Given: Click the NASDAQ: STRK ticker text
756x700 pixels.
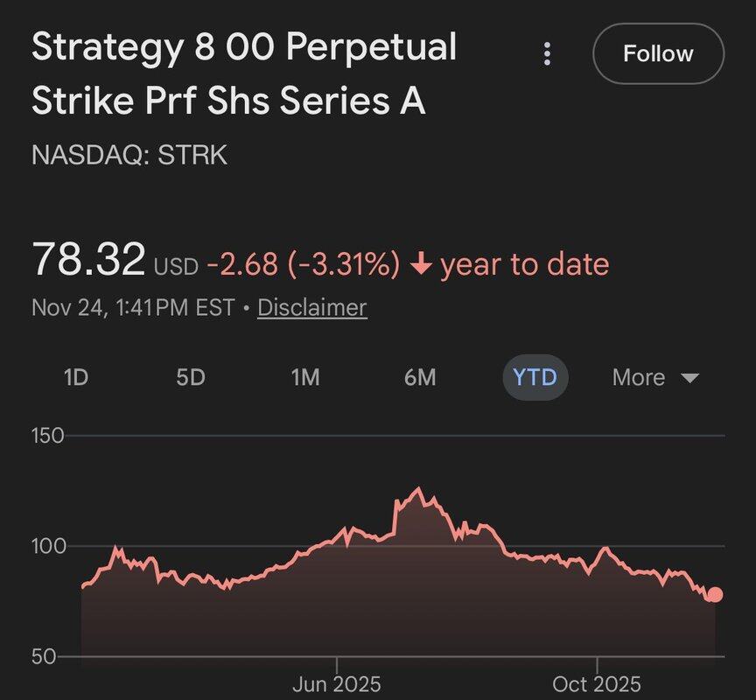Looking at the screenshot, I should tap(129, 156).
